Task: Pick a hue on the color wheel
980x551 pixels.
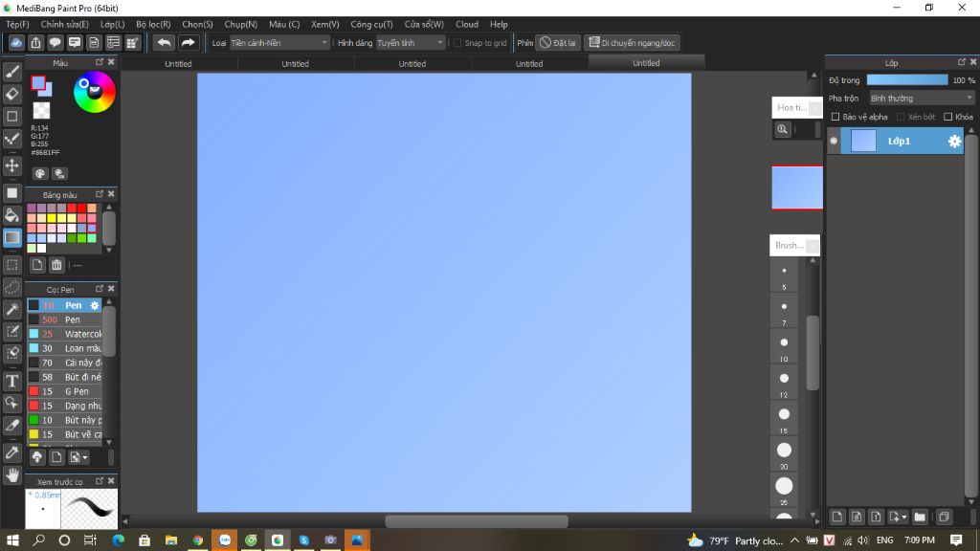Action: (x=95, y=92)
